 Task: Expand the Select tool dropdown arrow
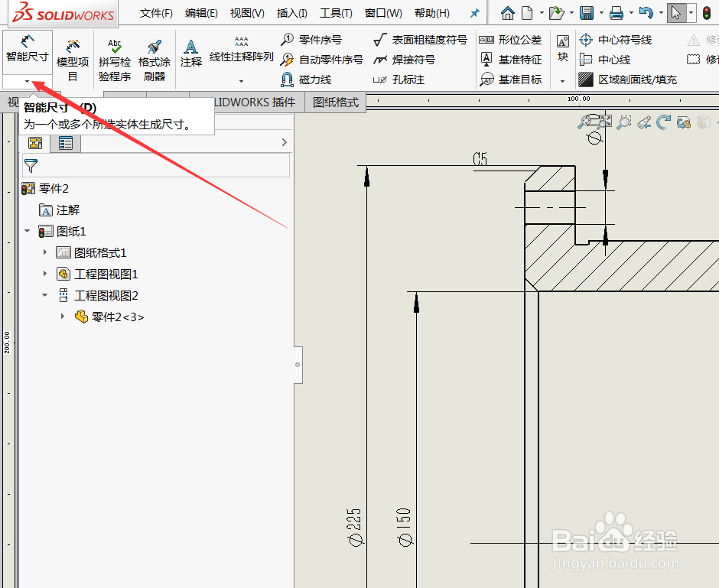691,13
